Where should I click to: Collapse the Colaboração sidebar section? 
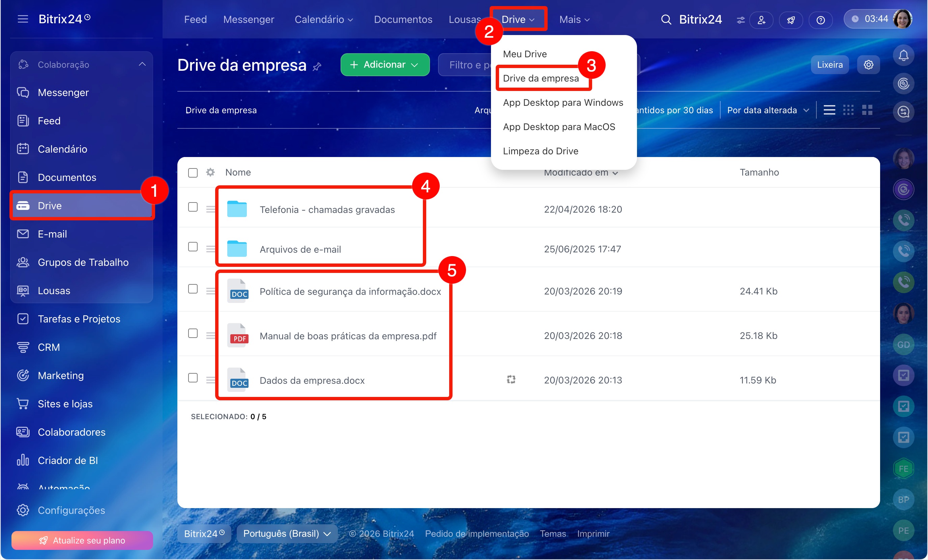coord(142,64)
